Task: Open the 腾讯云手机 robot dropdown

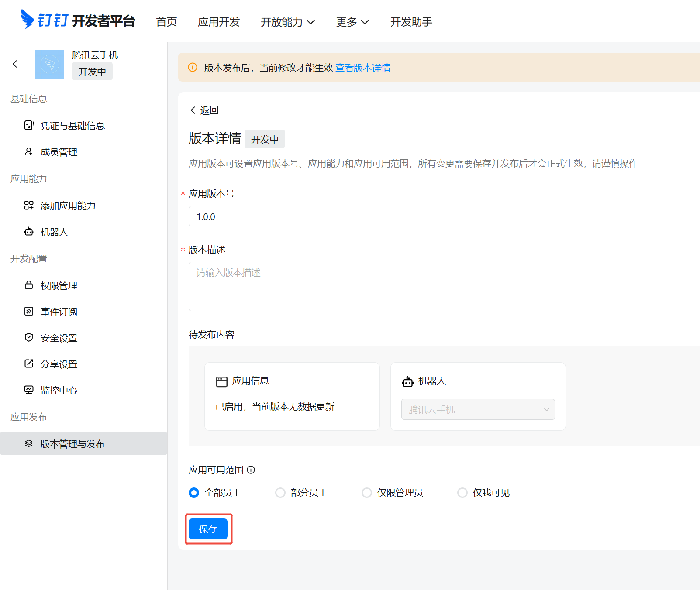Action: click(478, 409)
